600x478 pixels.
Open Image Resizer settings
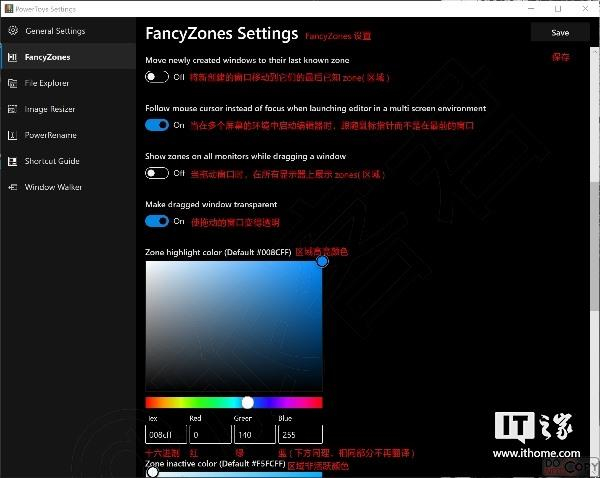[68, 109]
